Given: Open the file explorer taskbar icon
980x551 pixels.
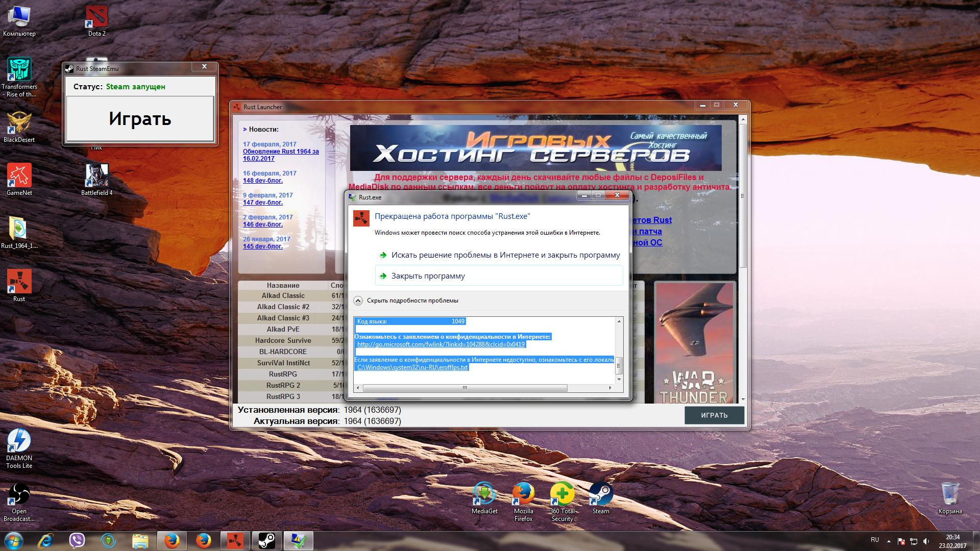Looking at the screenshot, I should [x=140, y=541].
